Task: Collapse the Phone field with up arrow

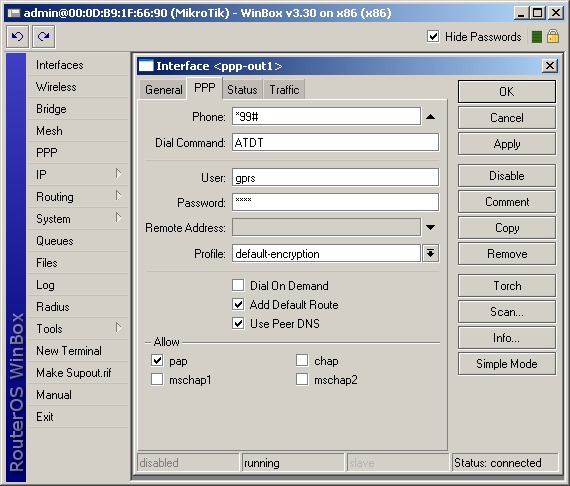Action: tap(430, 117)
